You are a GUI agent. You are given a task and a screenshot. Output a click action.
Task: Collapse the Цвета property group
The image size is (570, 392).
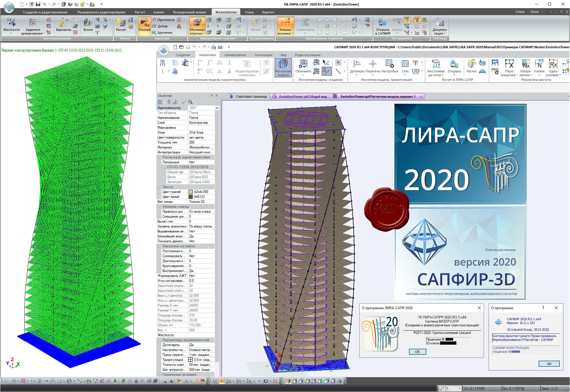[159, 187]
